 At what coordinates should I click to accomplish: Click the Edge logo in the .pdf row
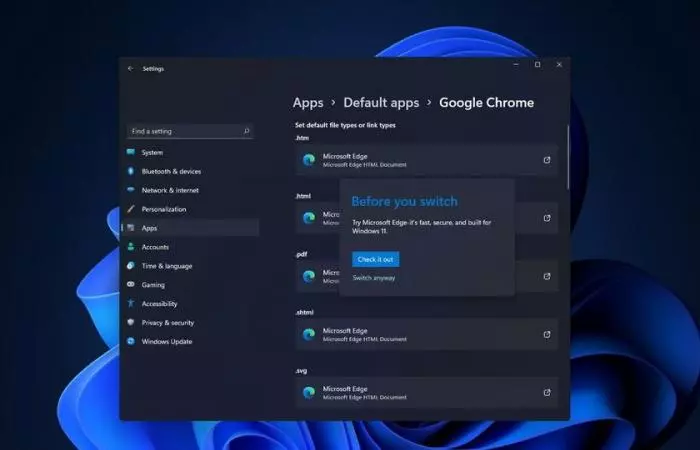pos(309,276)
